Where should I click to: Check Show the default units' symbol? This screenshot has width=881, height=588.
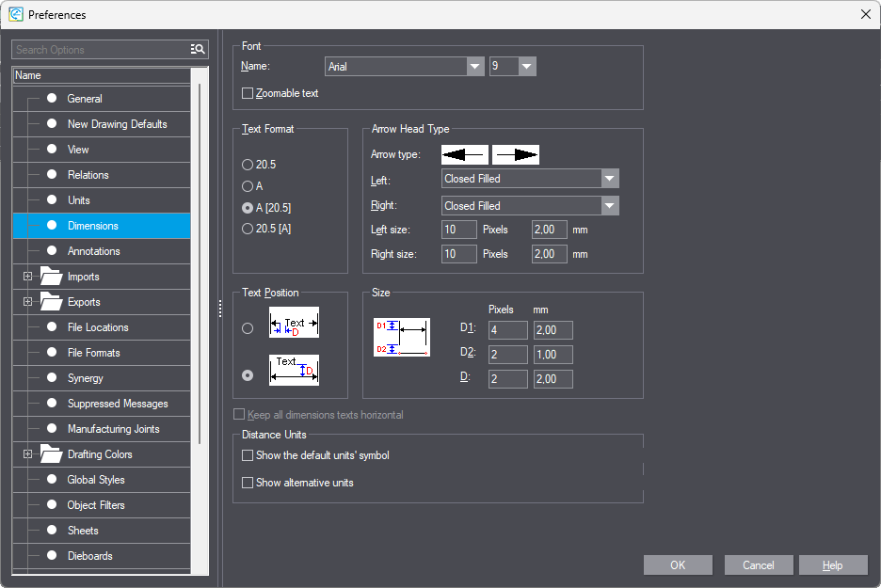pyautogui.click(x=248, y=455)
